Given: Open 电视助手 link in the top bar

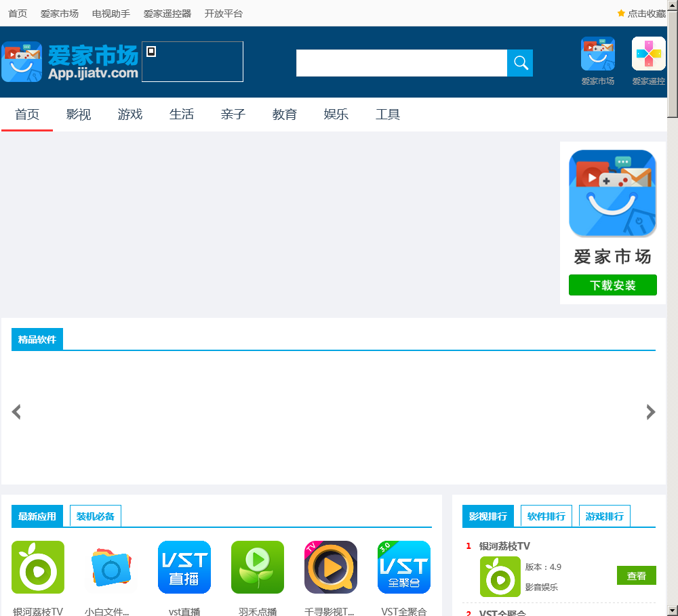Looking at the screenshot, I should (x=111, y=14).
